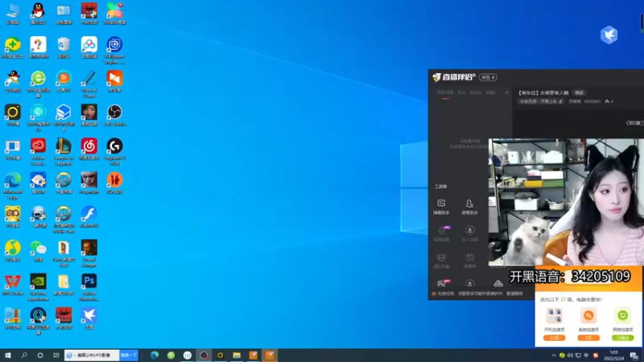Image resolution: width=644 pixels, height=362 pixels.
Task: Add a new scene with plus button
Action: (x=506, y=93)
